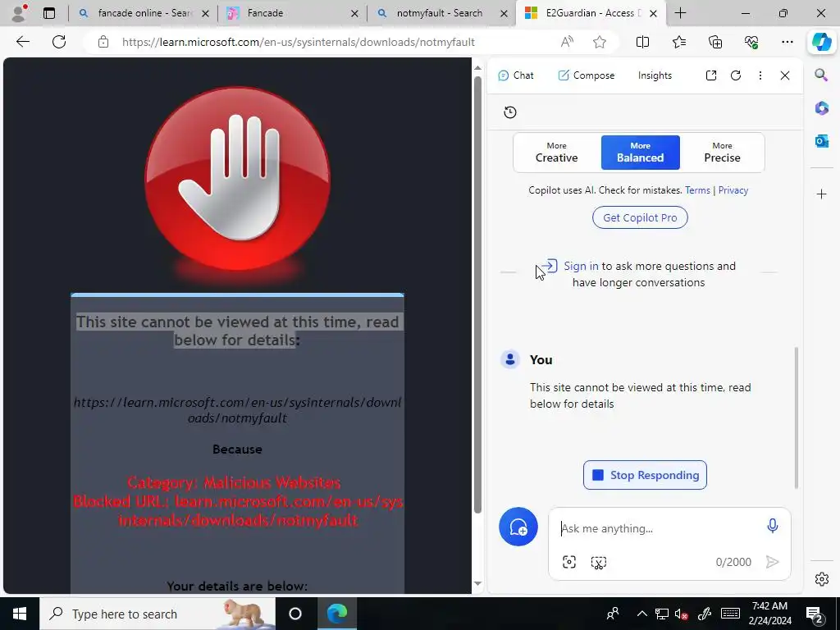Open Copilot in a new window

[711, 75]
